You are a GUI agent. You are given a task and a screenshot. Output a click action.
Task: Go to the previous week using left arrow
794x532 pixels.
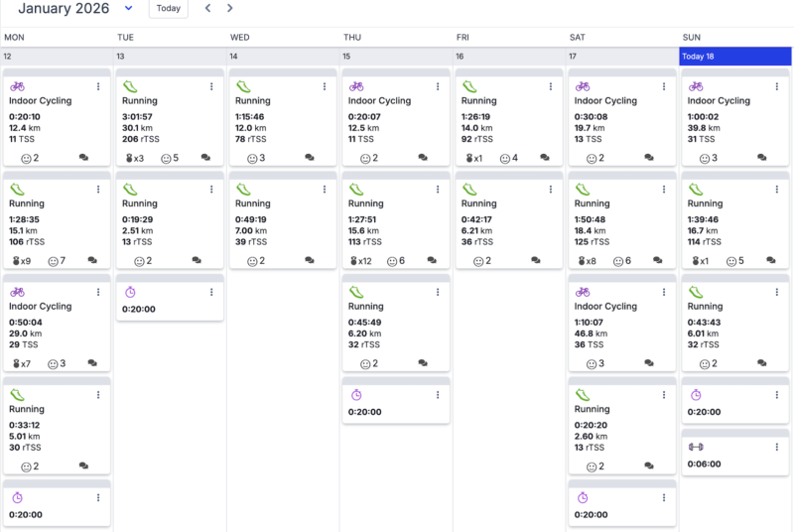click(x=207, y=8)
